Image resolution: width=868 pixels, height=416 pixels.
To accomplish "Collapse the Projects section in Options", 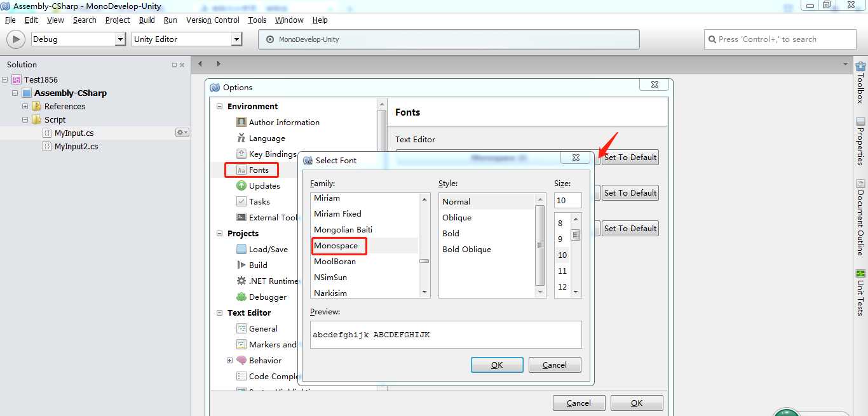I will [220, 233].
